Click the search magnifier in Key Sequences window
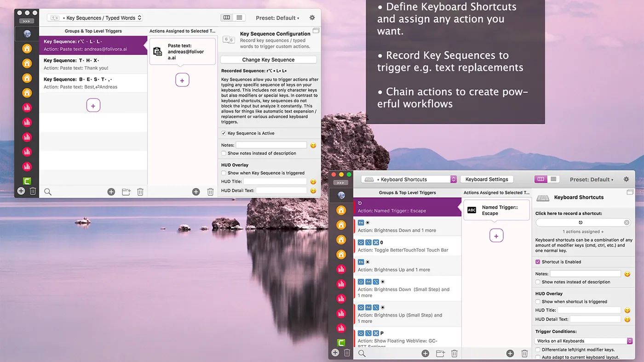Screen dimensions: 644x362 [48, 192]
